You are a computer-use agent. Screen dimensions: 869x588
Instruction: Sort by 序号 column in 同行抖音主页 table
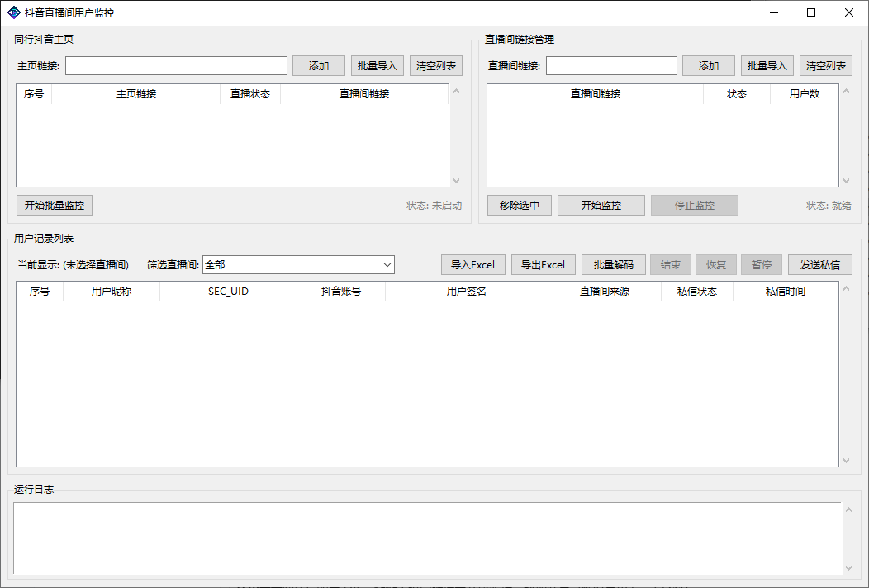point(34,94)
